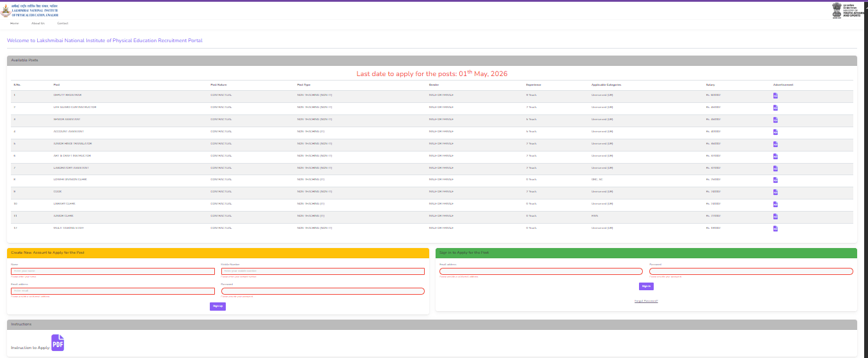Open the About Us menu item
868x358 pixels.
pos(38,24)
